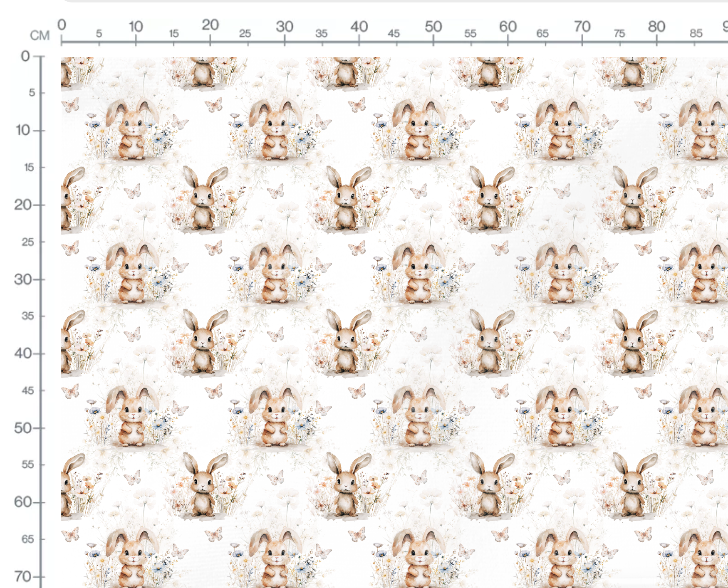This screenshot has width=728, height=588.
Task: Click the bunny fabric pattern preview
Action: 394,323
